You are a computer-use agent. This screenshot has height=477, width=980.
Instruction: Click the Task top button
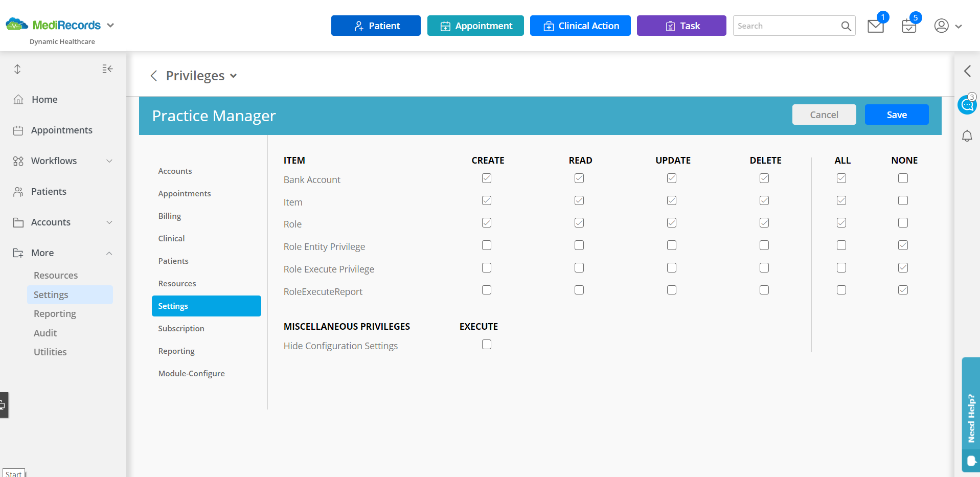[x=681, y=26]
